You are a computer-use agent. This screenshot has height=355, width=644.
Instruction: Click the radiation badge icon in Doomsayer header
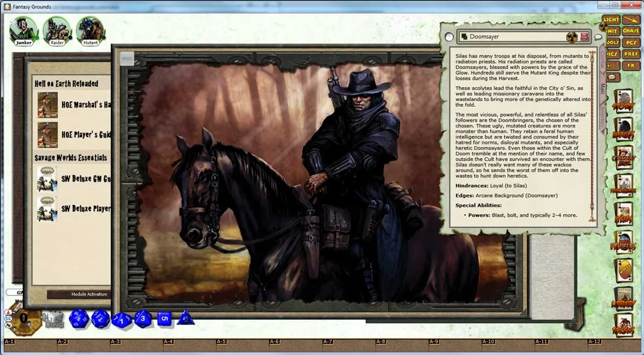[x=573, y=37]
